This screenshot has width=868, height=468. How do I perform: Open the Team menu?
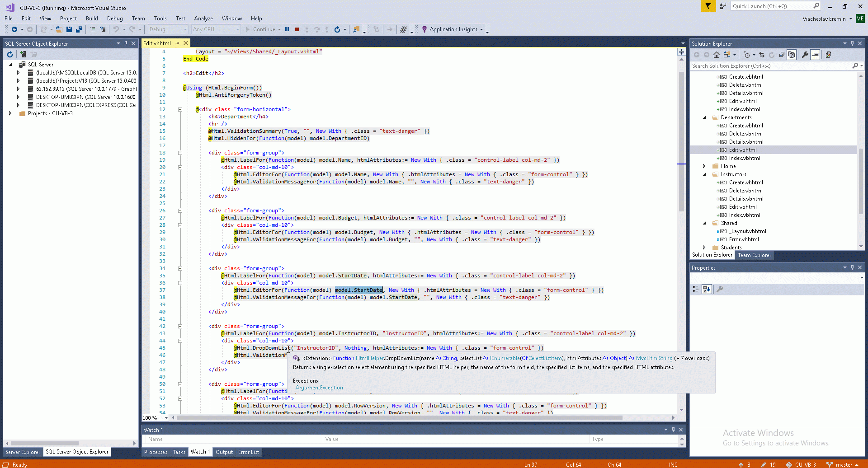[x=138, y=19]
